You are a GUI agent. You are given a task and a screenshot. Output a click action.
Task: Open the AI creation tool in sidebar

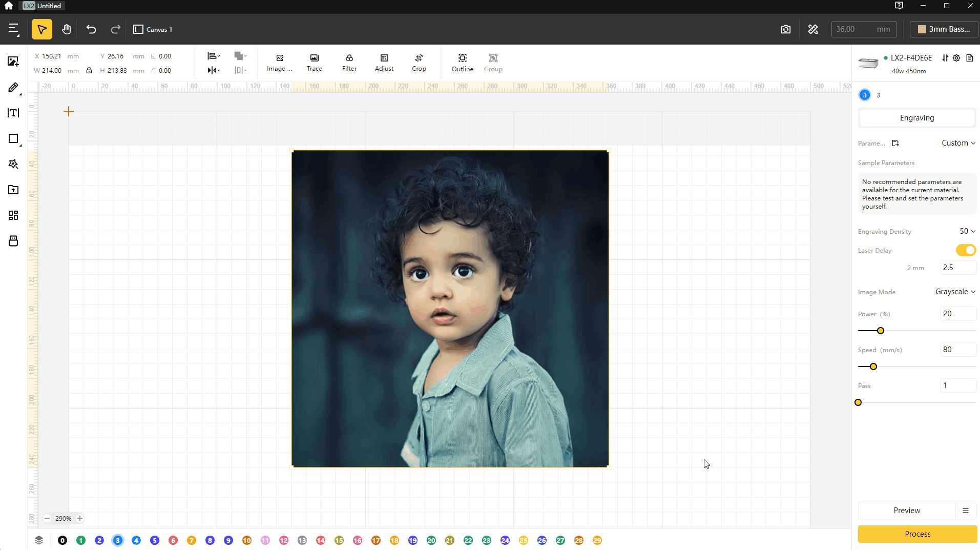tap(13, 164)
